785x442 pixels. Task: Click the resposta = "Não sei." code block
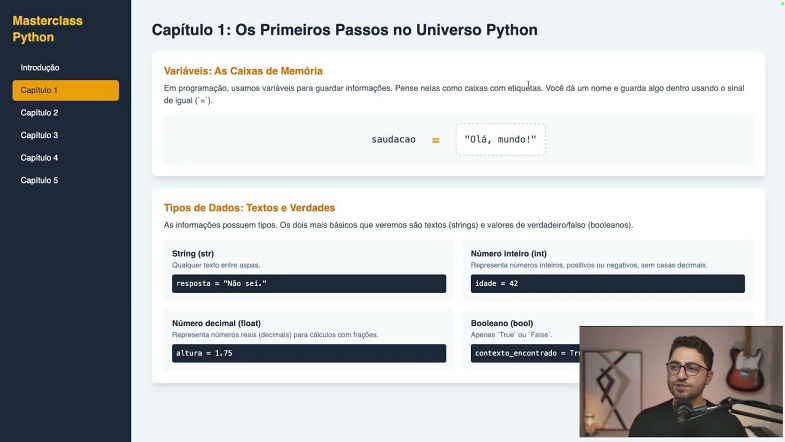(x=308, y=284)
